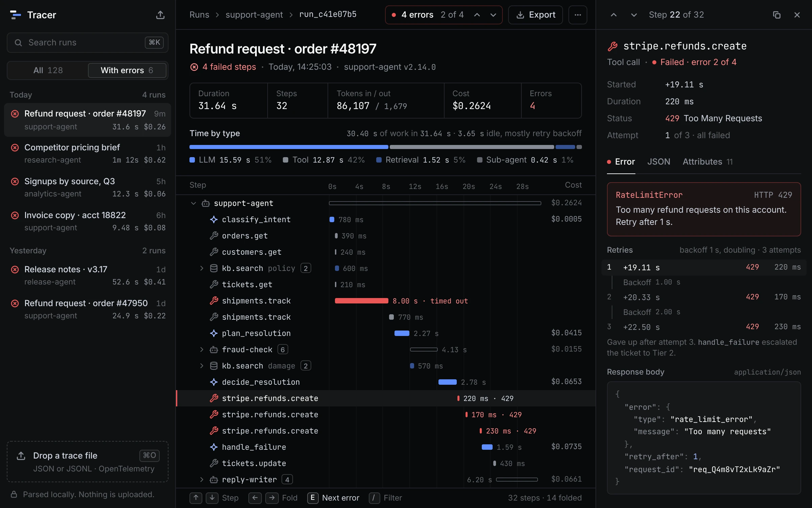
Task: Click the upload icon beside Tracer title
Action: coord(160,15)
